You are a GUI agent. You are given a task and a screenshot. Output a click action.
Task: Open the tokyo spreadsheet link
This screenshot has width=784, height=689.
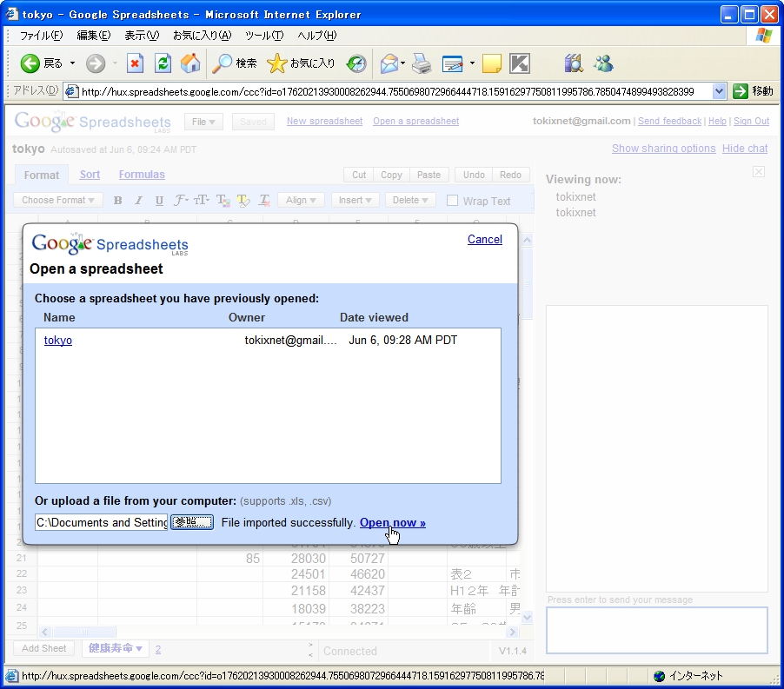pyautogui.click(x=58, y=341)
